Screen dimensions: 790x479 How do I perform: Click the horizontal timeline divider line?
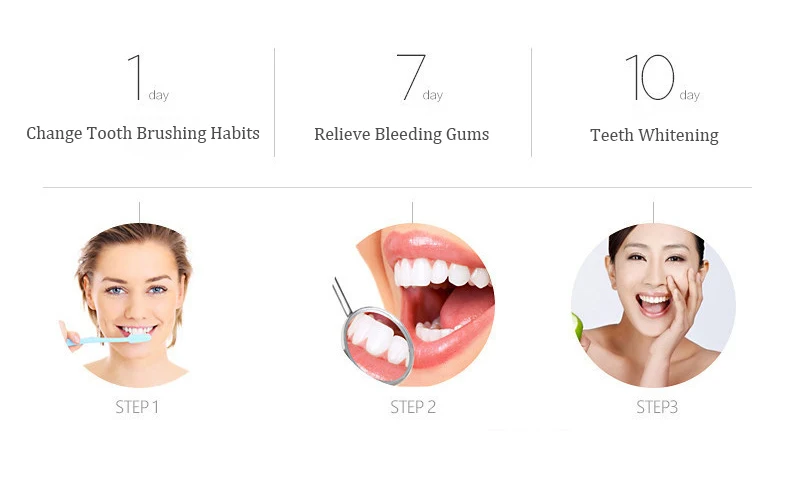397,187
